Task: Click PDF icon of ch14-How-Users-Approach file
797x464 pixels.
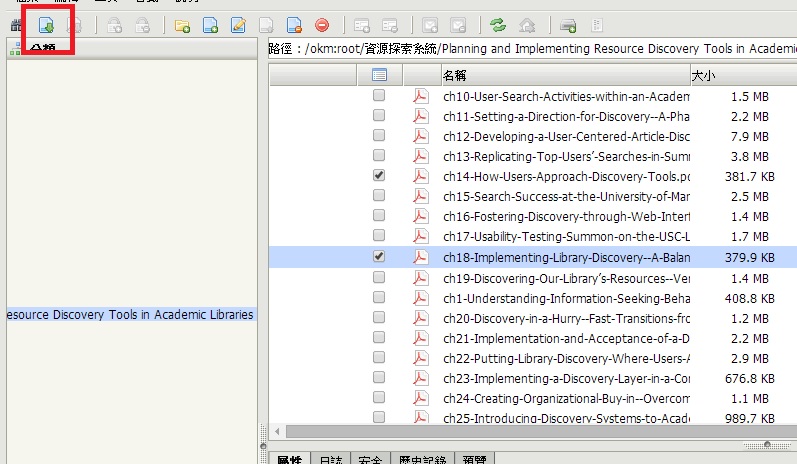Action: click(x=420, y=176)
